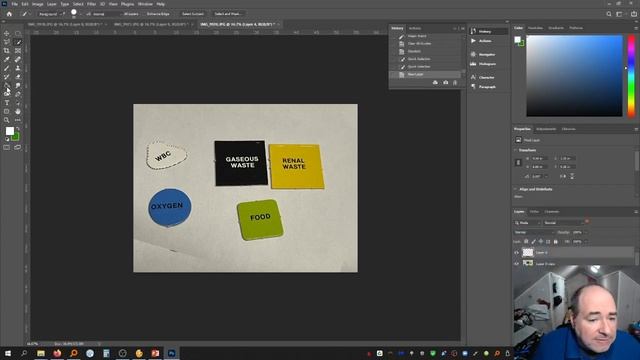Click the trash delete state icon in History
640x360 pixels.
(x=455, y=82)
